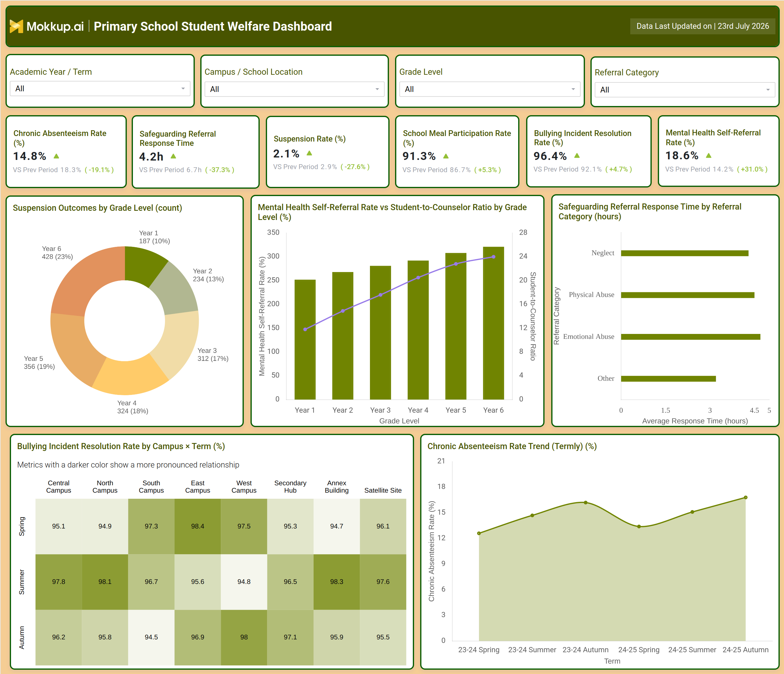784x674 pixels.
Task: Click the School Meal Participation Rate trend arrow
Action: 446,156
